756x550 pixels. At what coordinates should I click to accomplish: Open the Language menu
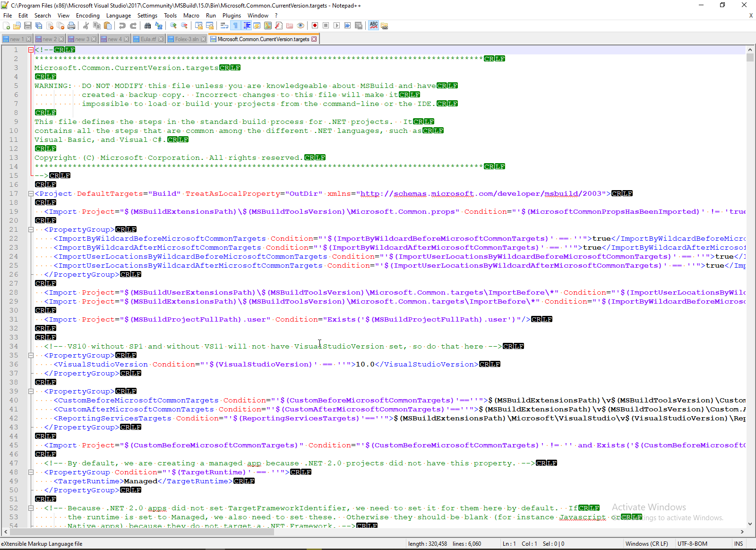click(x=119, y=16)
